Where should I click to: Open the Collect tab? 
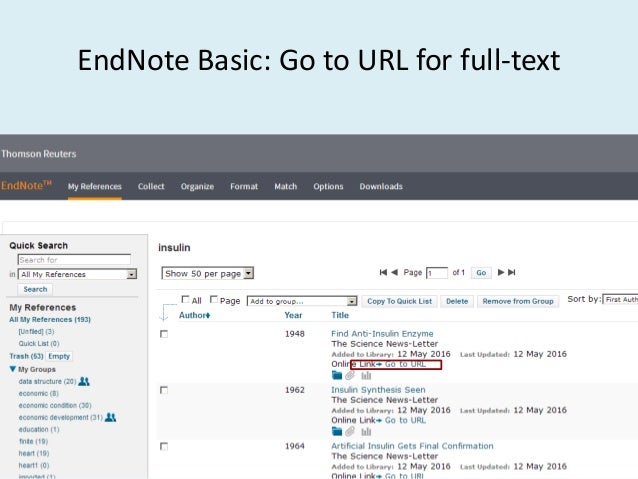[x=151, y=186]
